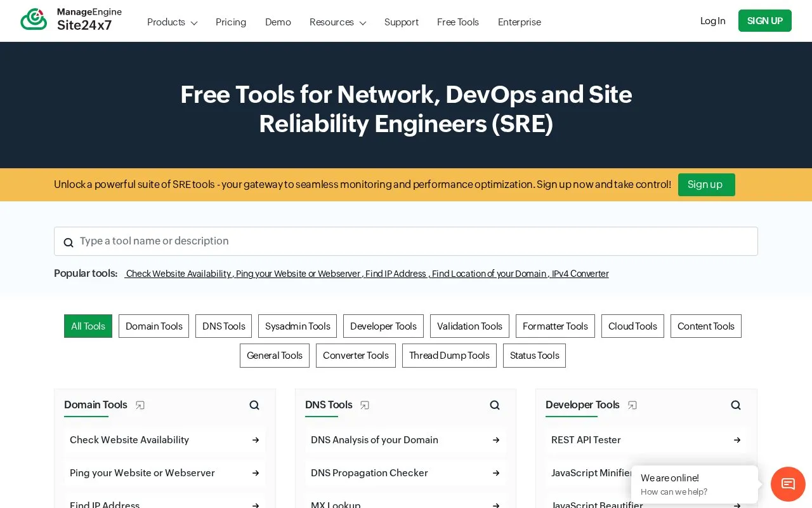812x508 pixels.
Task: Open Find Location of your Domain link
Action: click(x=489, y=274)
